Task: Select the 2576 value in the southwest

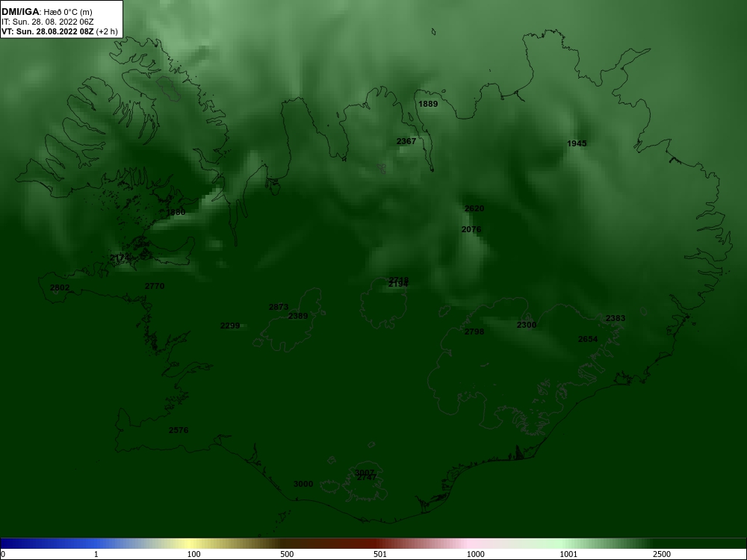Action: pos(179,430)
